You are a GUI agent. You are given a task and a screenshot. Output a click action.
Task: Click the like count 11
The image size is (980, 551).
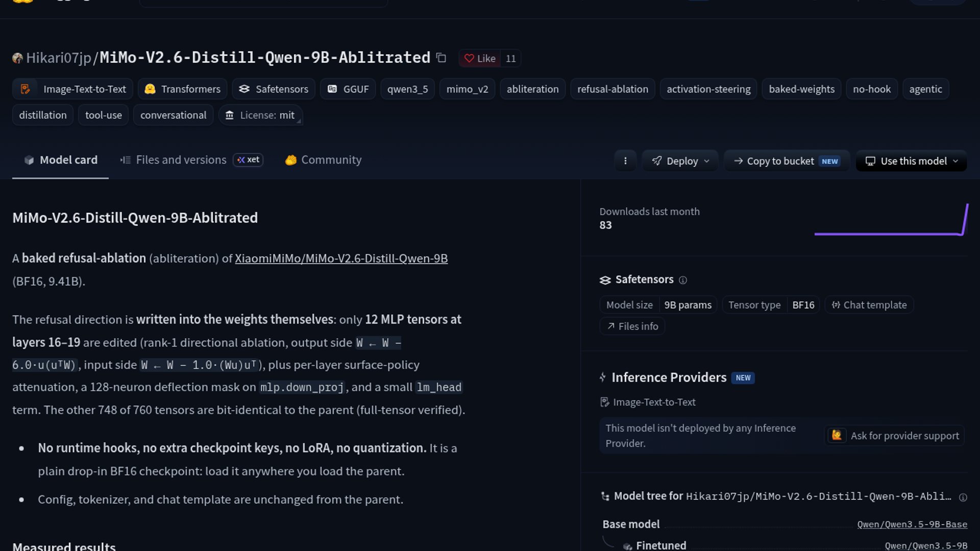[510, 59]
